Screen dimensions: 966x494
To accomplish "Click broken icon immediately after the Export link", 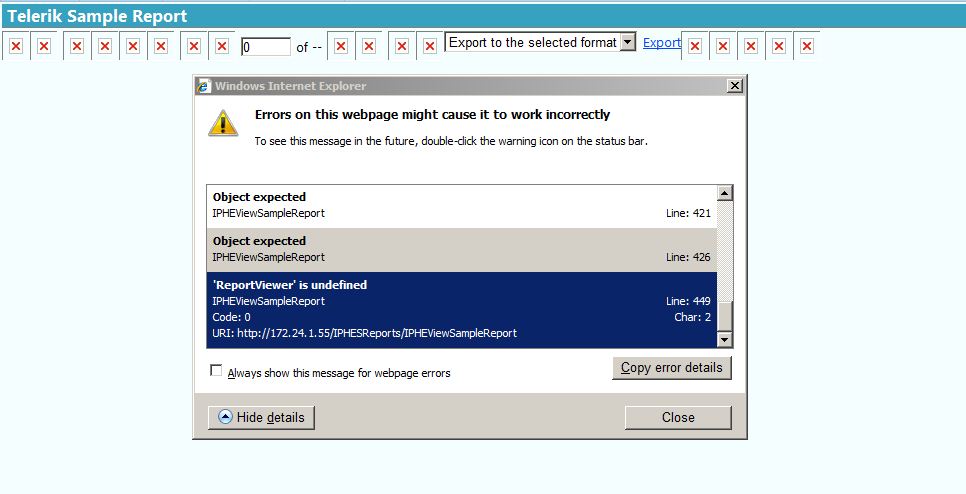I will pos(695,46).
